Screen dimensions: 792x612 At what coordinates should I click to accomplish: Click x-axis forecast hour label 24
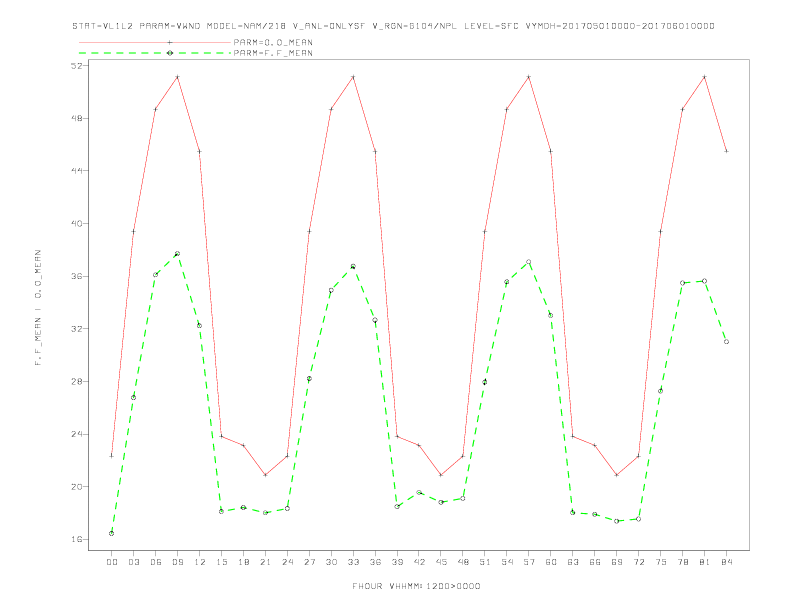pyautogui.click(x=287, y=562)
